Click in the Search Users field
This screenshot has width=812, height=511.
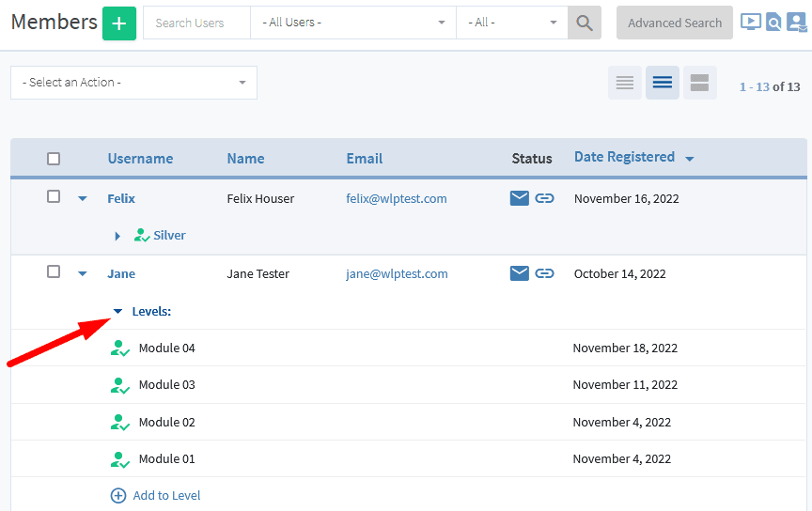point(196,23)
